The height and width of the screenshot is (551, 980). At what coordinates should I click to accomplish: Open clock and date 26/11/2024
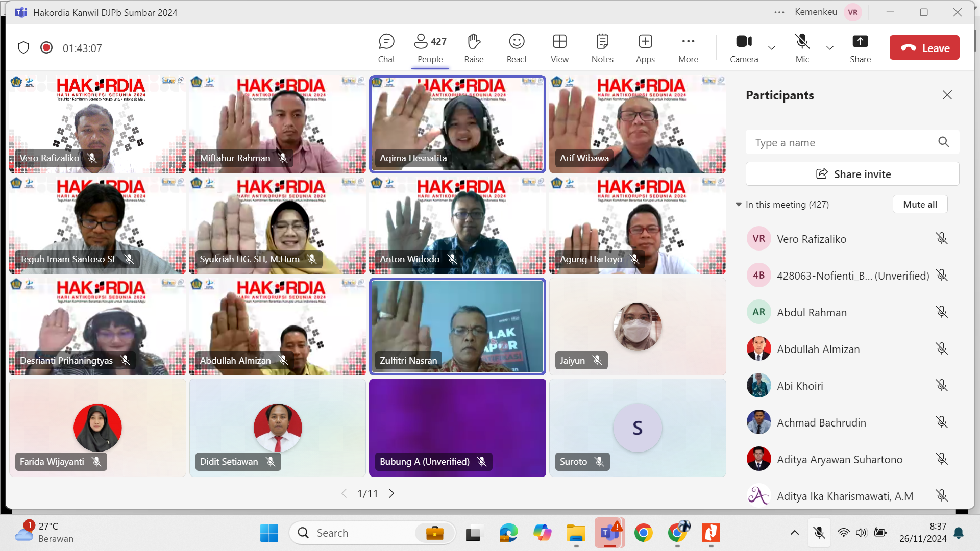coord(923,533)
